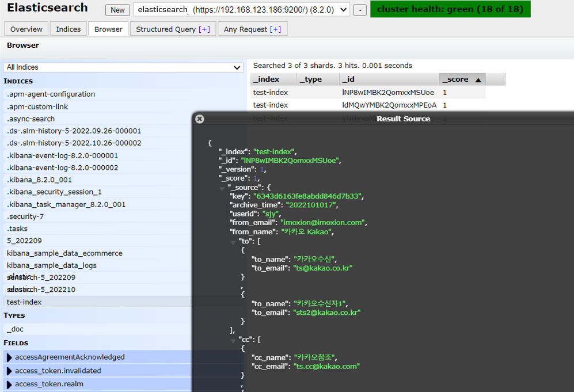Select .kibana_8.2.0_001 index
The height and width of the screenshot is (392, 574).
click(97, 180)
